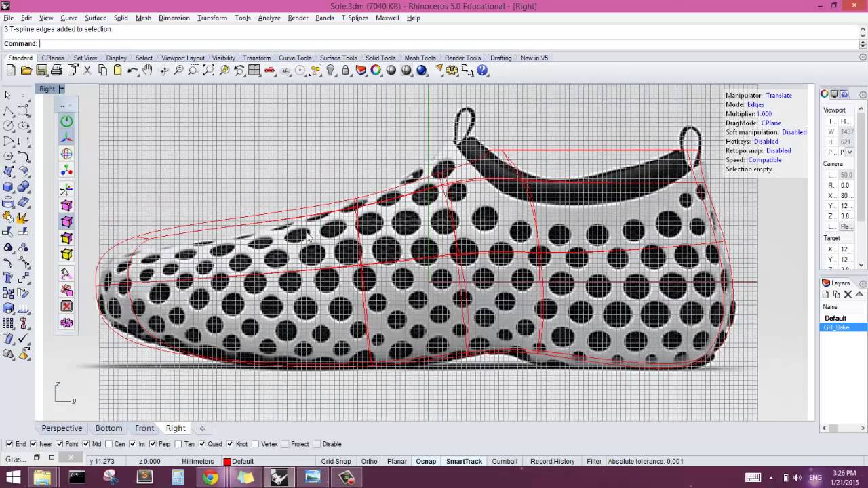Click the delete layer X icon
This screenshot has height=488, width=868.
tap(848, 294)
